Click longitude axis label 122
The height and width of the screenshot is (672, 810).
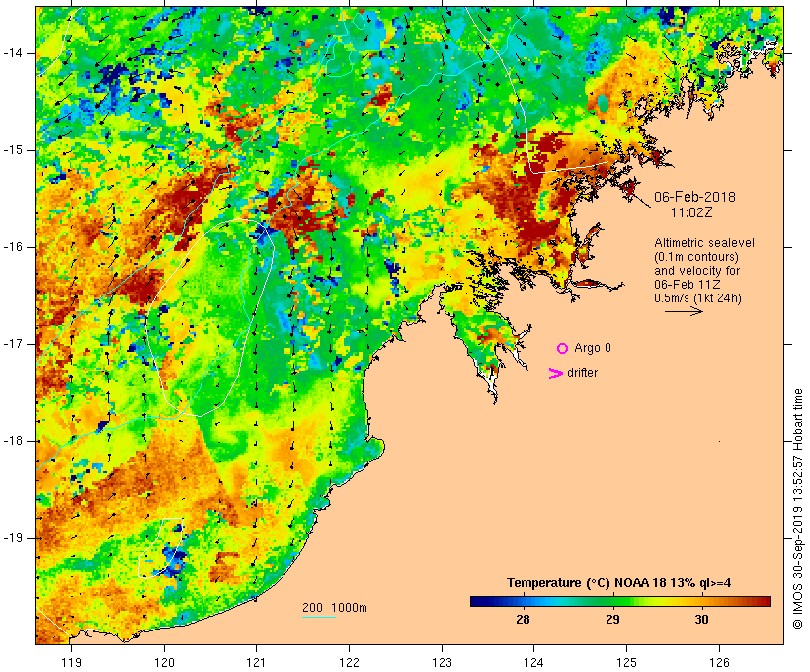(x=350, y=662)
